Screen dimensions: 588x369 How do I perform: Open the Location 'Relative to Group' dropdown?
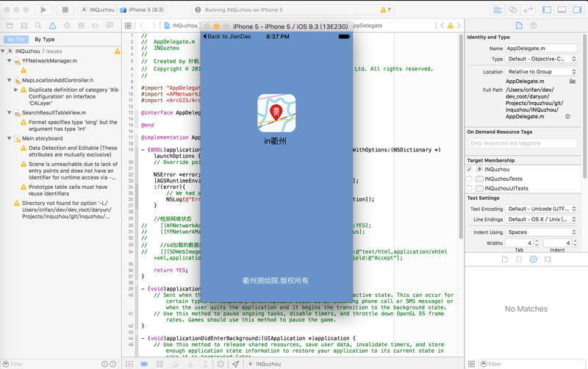(542, 72)
